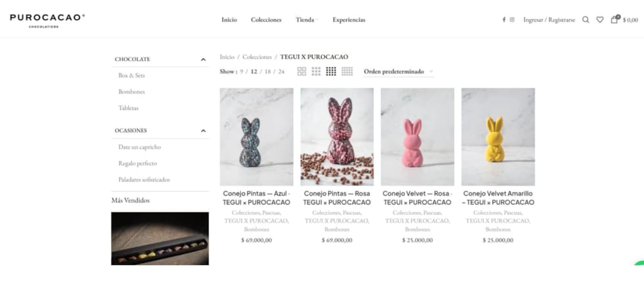Click the search magnifier icon
The image size is (644, 281).
pos(585,20)
